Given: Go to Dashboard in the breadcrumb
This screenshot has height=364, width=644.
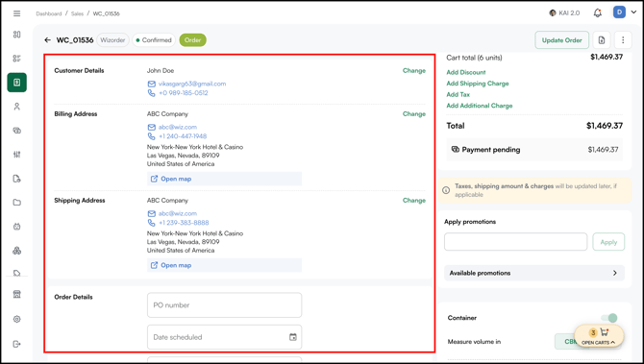Looking at the screenshot, I should click(x=48, y=13).
